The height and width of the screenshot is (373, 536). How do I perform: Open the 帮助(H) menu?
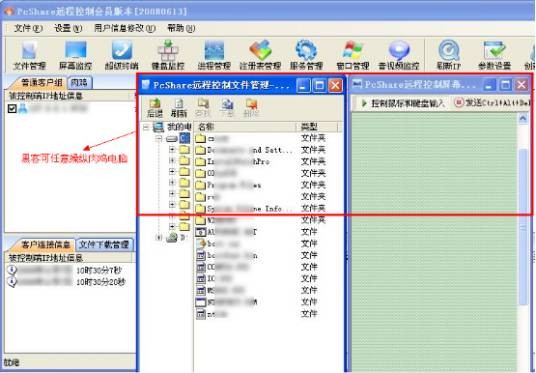181,28
